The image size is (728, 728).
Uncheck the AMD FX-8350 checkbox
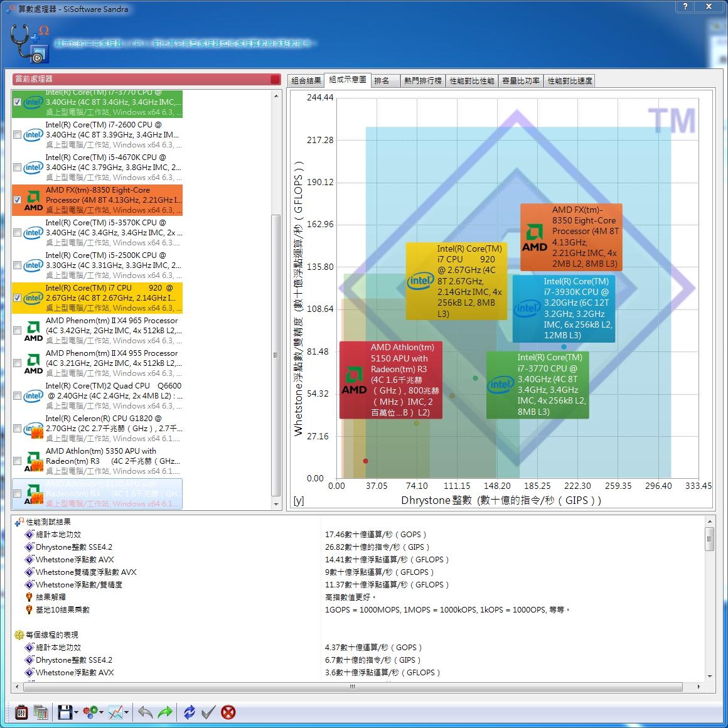(17, 200)
